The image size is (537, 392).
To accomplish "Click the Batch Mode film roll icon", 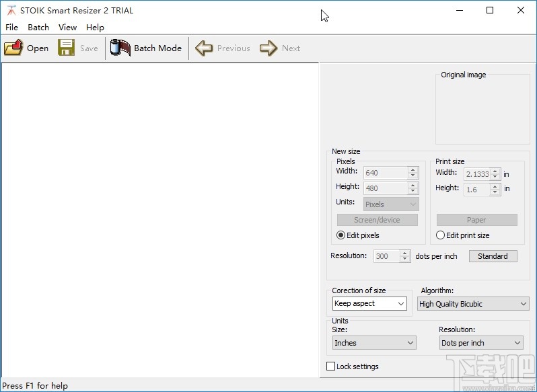I will pos(120,48).
